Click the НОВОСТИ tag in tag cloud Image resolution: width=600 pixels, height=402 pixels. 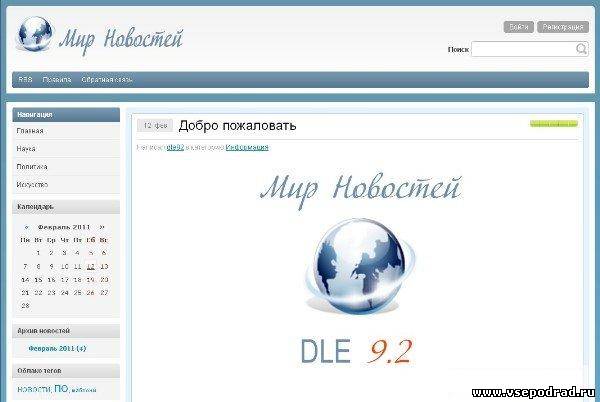[x=34, y=390]
